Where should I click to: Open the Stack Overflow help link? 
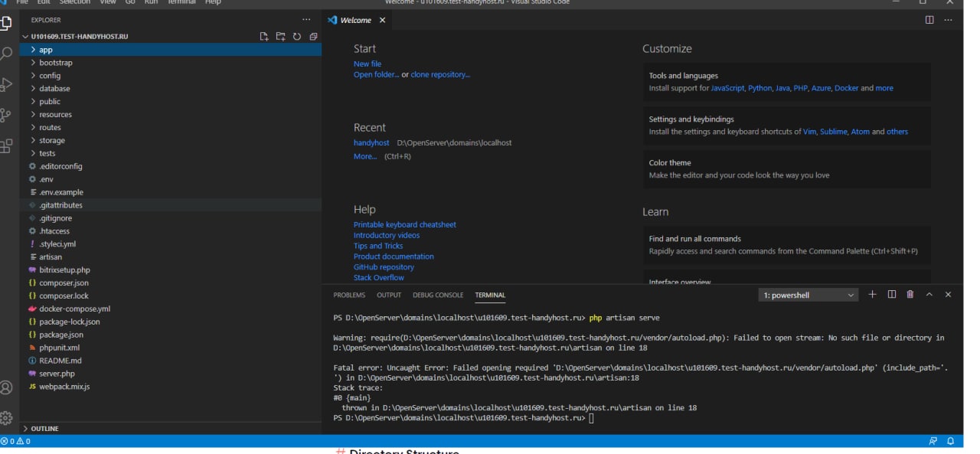(379, 278)
